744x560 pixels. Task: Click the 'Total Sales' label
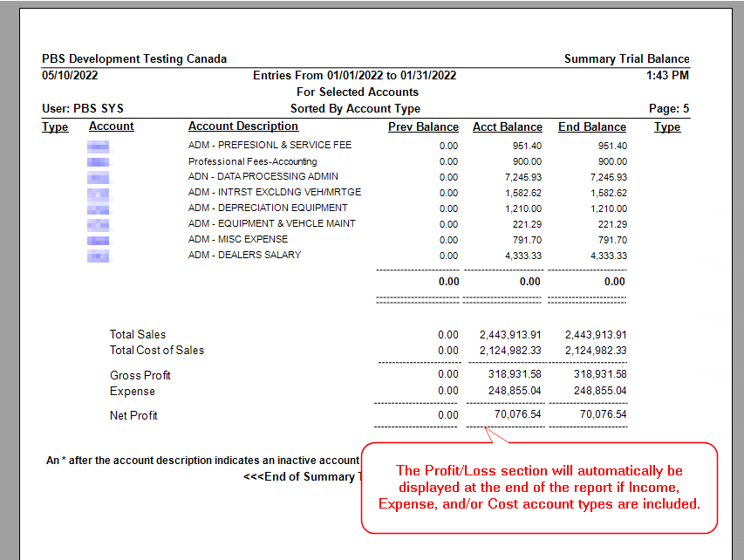pos(138,335)
